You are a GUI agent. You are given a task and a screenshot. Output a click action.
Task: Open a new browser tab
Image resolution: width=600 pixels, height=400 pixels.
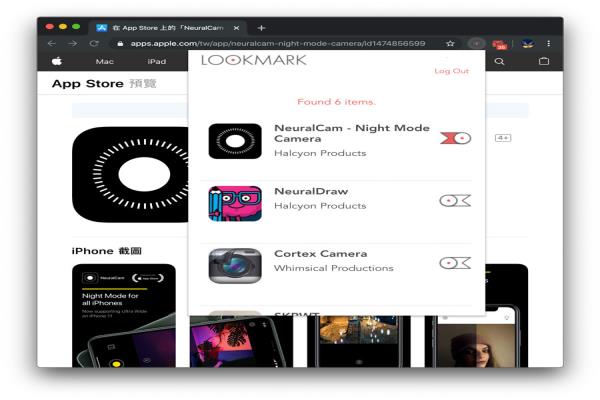pos(261,28)
